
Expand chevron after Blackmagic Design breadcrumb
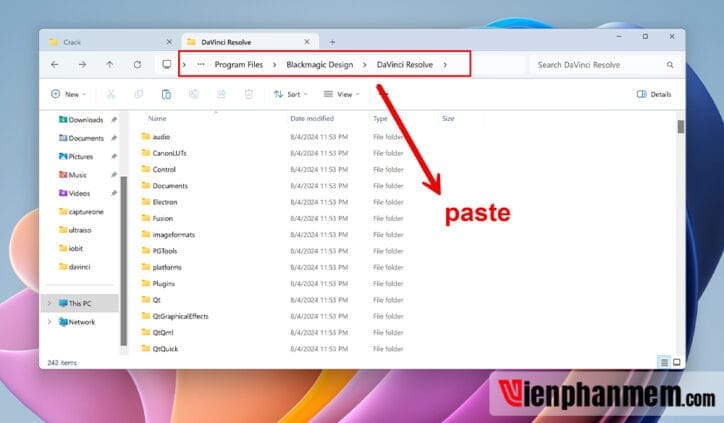pyautogui.click(x=365, y=65)
